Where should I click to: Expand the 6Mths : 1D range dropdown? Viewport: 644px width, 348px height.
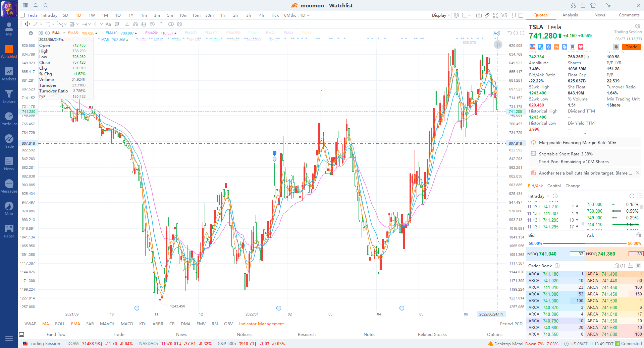tap(297, 15)
